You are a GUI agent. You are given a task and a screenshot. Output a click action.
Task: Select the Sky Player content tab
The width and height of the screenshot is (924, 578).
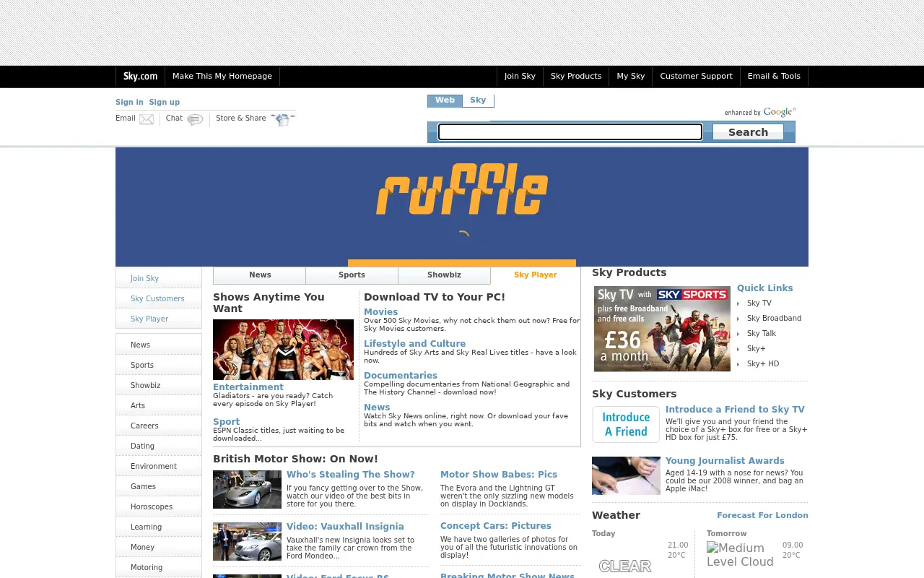pos(536,275)
